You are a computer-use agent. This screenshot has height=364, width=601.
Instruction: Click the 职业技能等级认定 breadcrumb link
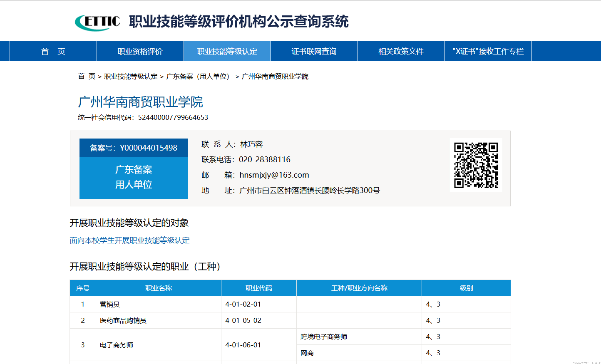pyautogui.click(x=131, y=77)
